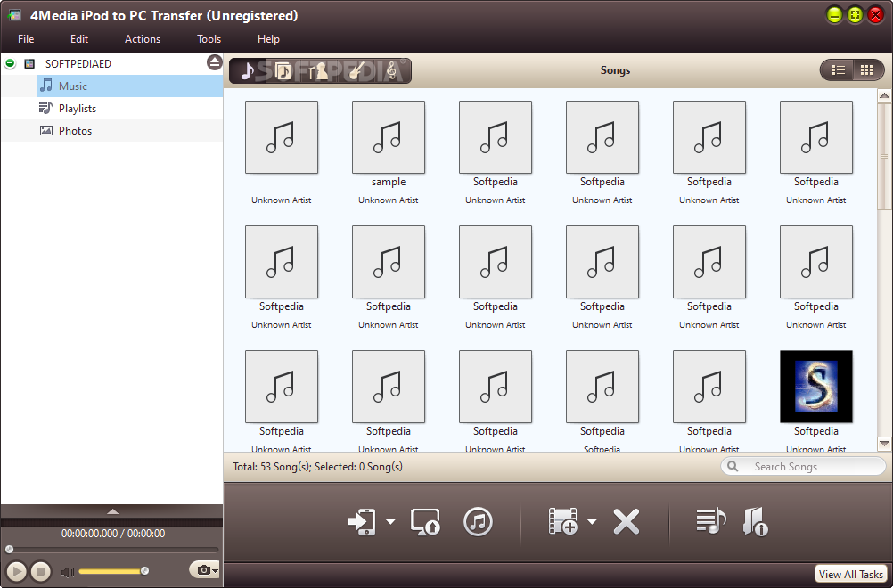
Task: Mute the player volume speaker icon
Action: pyautogui.click(x=67, y=572)
